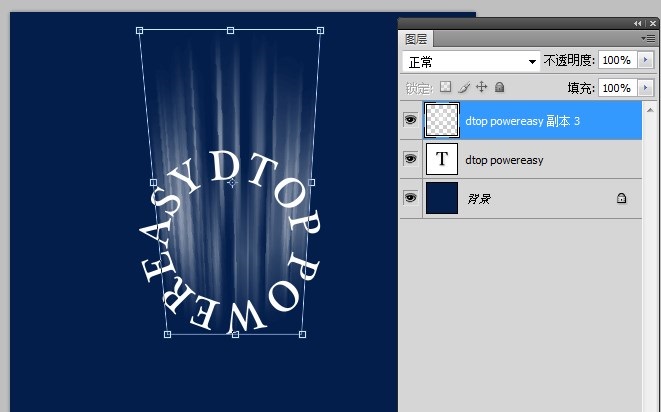Expand the 不透明度 opacity slider arrow
The image size is (661, 412).
(x=646, y=61)
